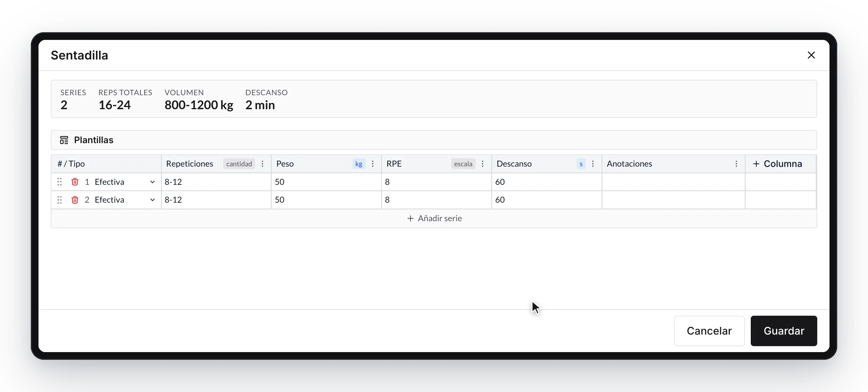Click Añadir serie to add a set
The image size is (868, 392).
coord(434,218)
